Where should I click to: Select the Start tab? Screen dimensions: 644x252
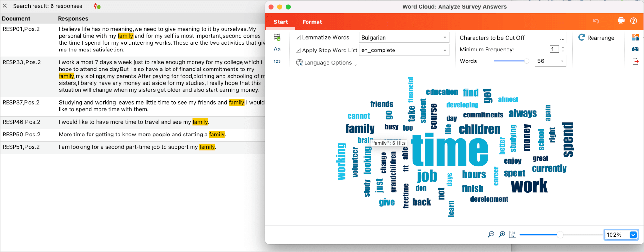tap(280, 22)
